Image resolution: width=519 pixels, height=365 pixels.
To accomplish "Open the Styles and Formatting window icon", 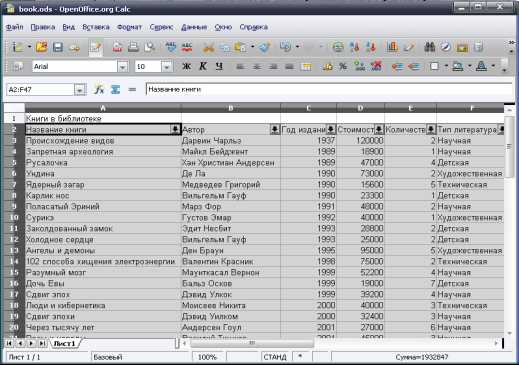I will pos(18,66).
